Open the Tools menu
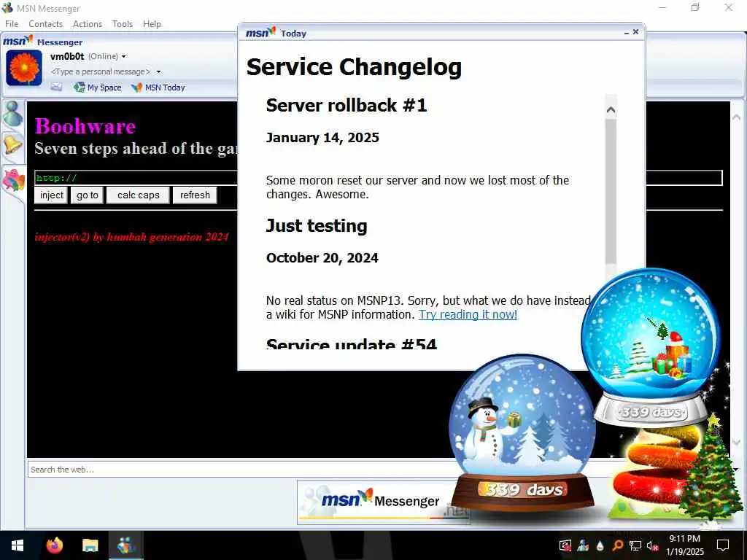747x560 pixels. click(x=123, y=24)
